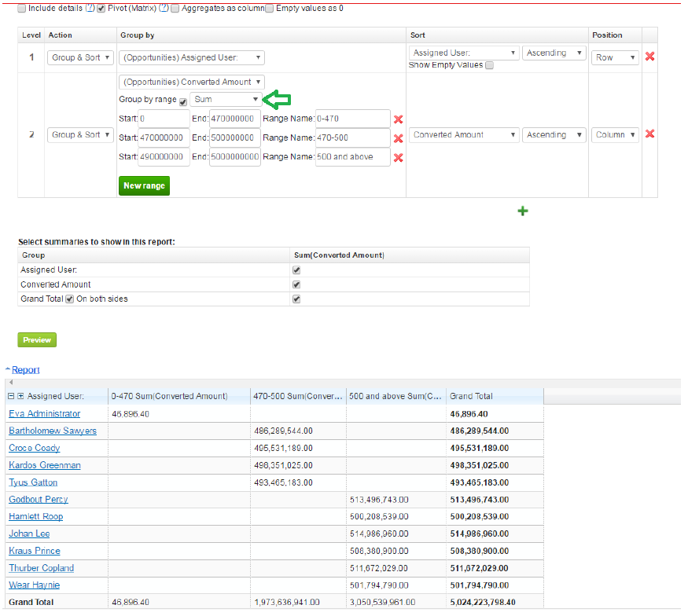Toggle the Pivot (Matrix) checkbox

[x=101, y=8]
